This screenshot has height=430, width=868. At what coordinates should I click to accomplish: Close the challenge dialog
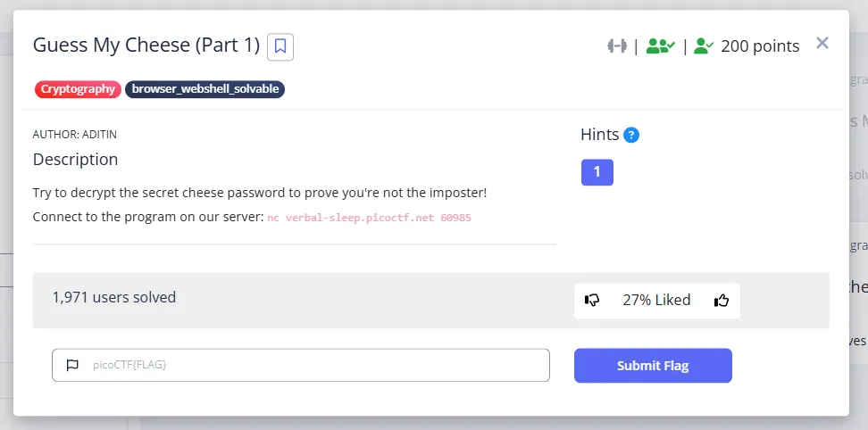click(x=822, y=43)
